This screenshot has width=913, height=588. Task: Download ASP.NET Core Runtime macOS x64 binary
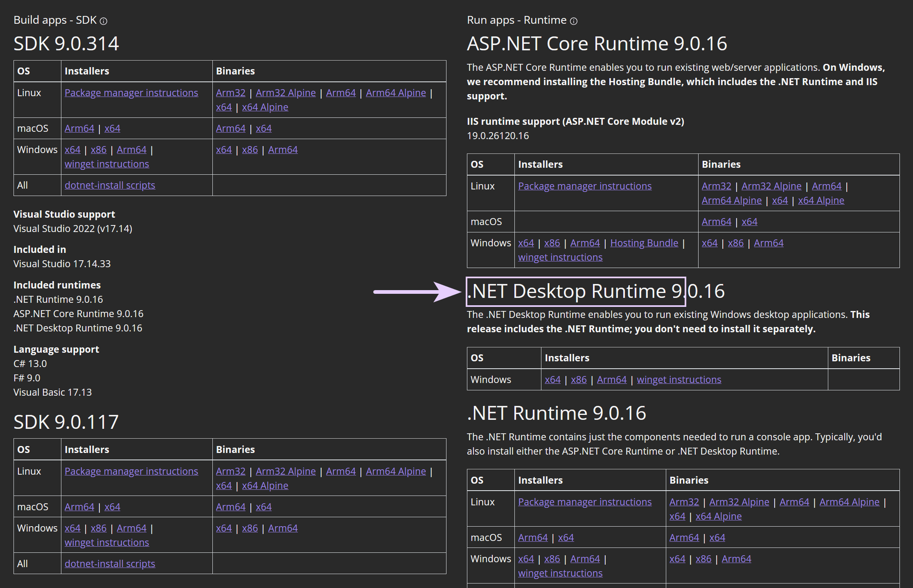[749, 222]
